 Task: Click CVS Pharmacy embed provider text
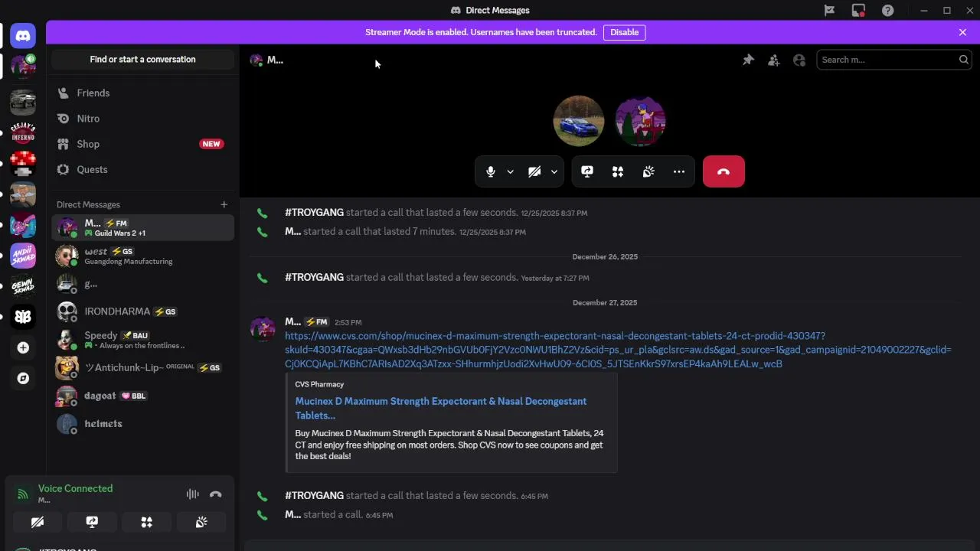pos(319,384)
